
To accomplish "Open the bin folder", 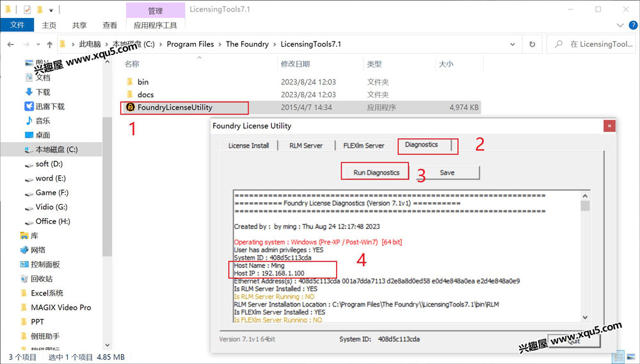I will coord(143,82).
